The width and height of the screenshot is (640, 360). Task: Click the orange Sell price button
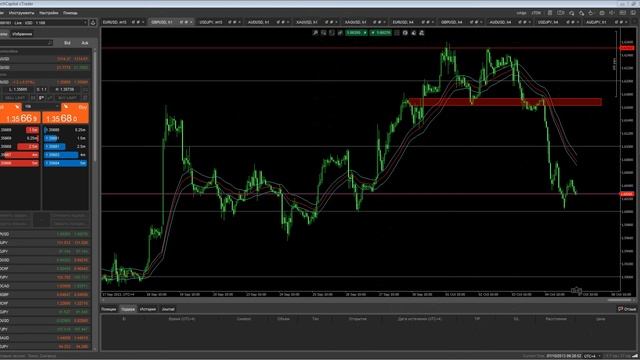[x=20, y=113]
